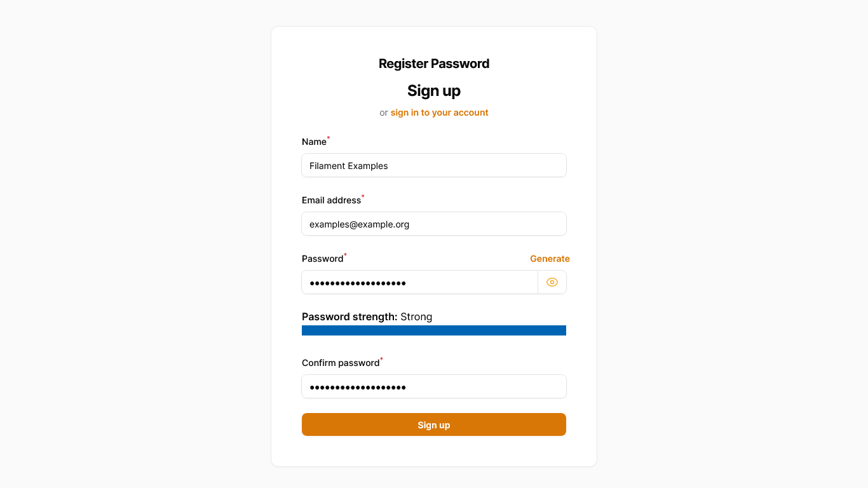
Task: Click the Name field label
Action: pyautogui.click(x=314, y=142)
